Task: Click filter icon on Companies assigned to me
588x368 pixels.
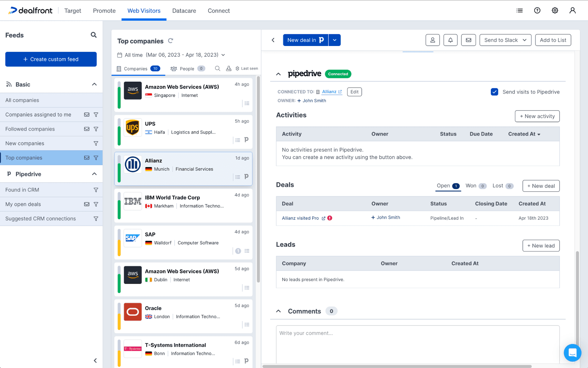Action: pos(96,115)
